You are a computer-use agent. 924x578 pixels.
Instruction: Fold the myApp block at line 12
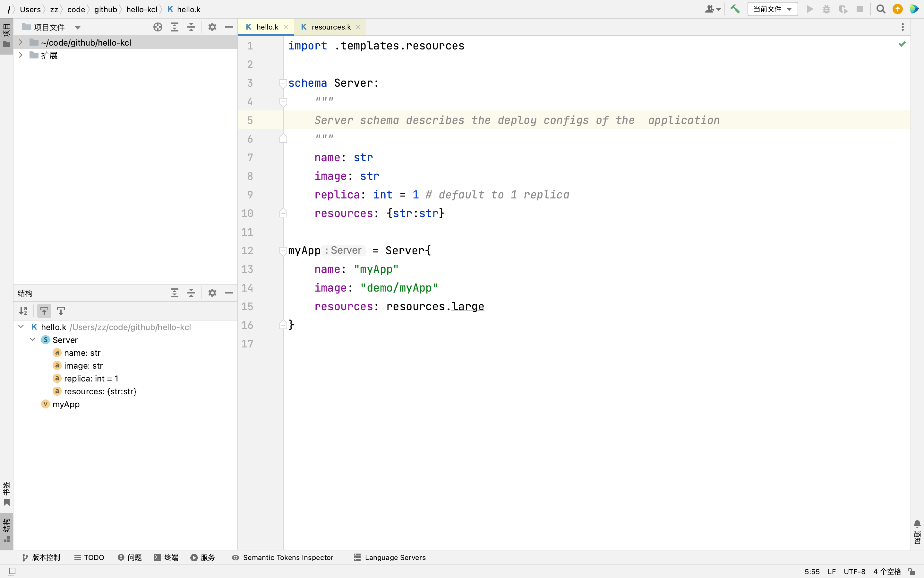pos(283,251)
